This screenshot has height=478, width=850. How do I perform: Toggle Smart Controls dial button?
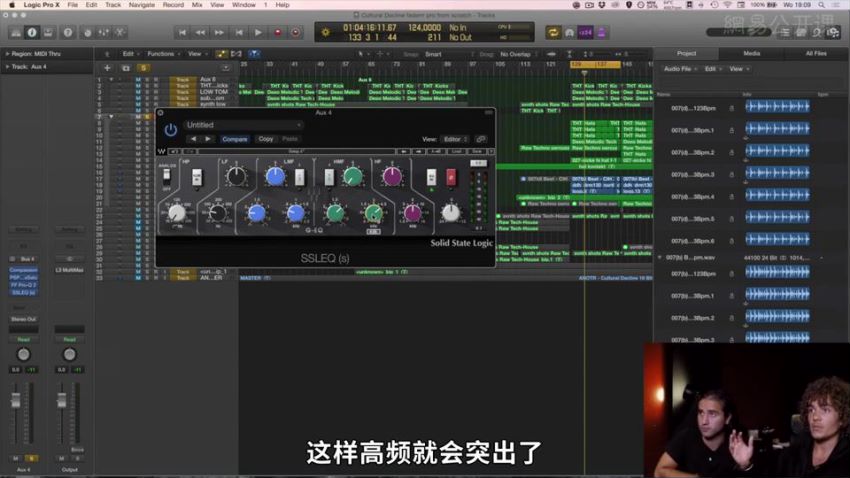(x=87, y=33)
